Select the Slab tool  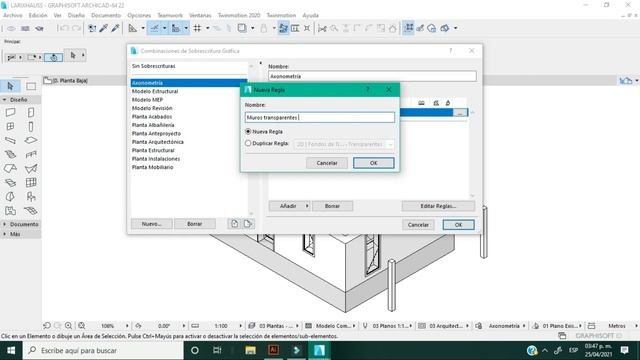(31, 140)
